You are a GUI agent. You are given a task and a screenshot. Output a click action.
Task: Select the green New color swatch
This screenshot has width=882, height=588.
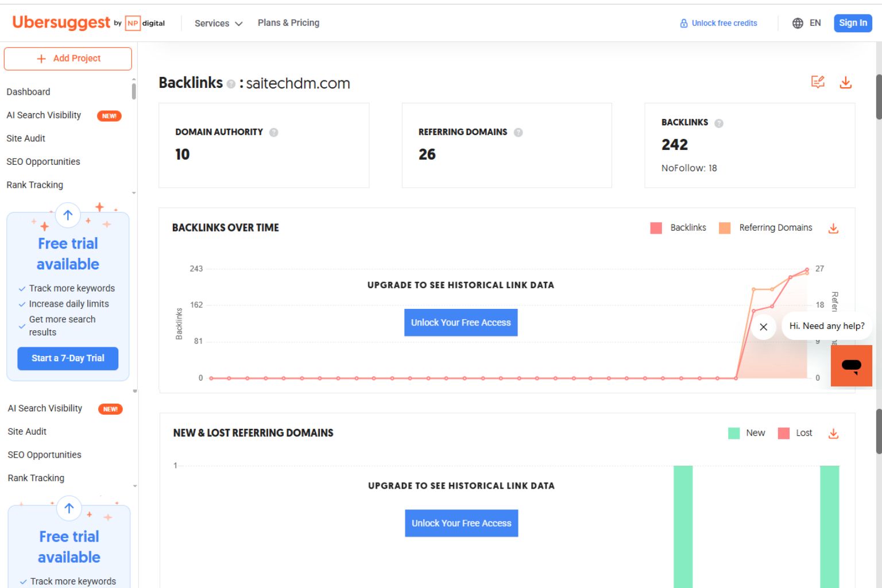pyautogui.click(x=733, y=432)
